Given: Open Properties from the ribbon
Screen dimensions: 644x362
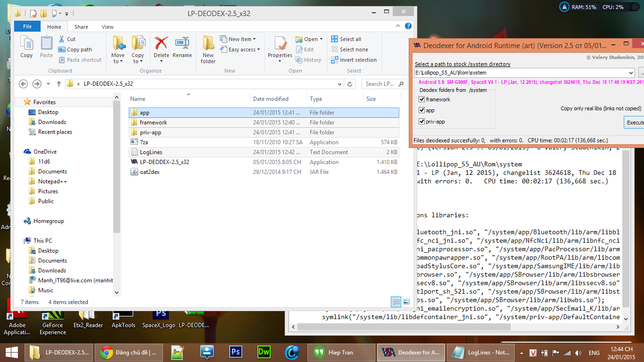Looking at the screenshot, I should (x=280, y=49).
